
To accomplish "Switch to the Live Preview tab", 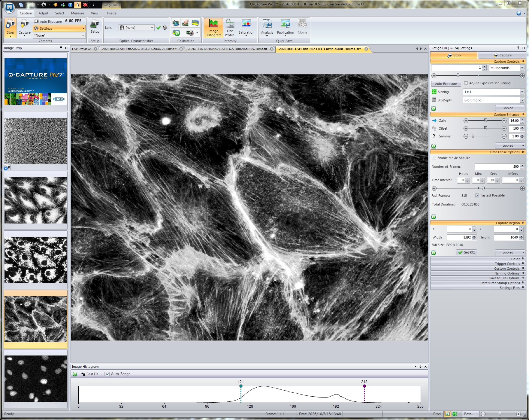I will pos(82,49).
